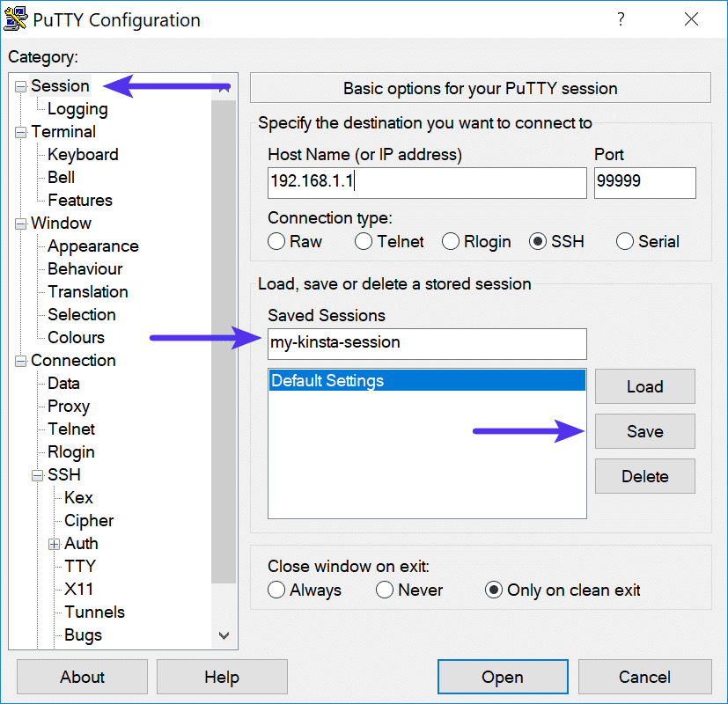Set close window on exit to Always
Viewport: 728px width, 704px height.
click(x=276, y=590)
